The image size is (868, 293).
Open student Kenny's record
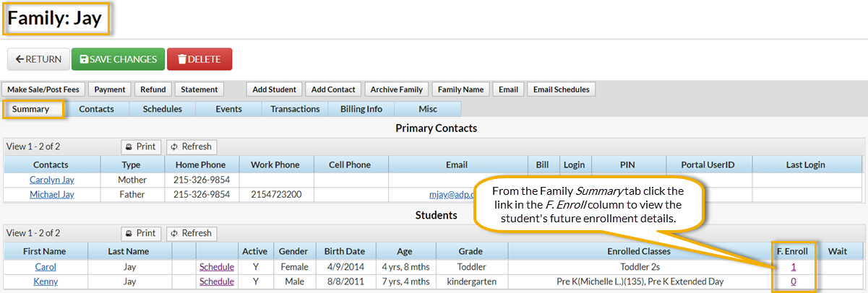click(46, 281)
